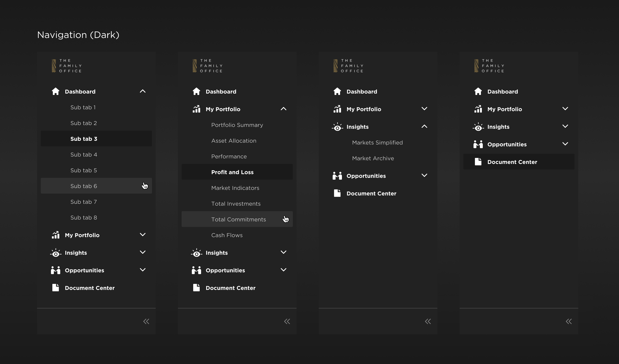Click the collapse sidebar double-arrow in the first panel
619x364 pixels.
(146, 321)
